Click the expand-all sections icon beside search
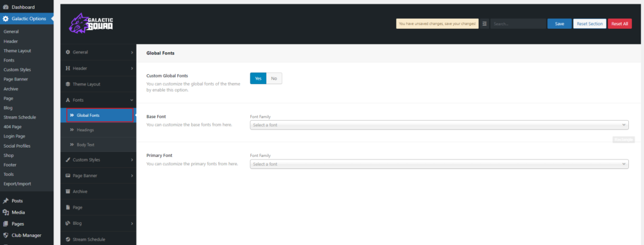644x245 pixels. (x=485, y=24)
